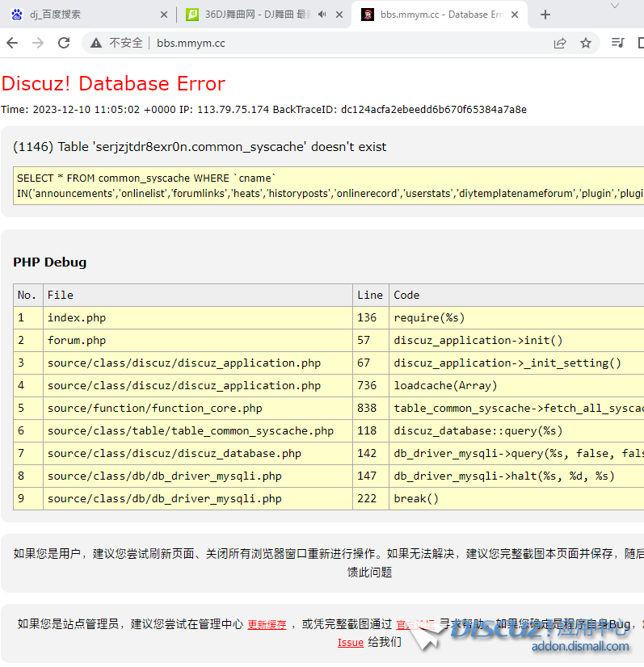Click the 更新缓存 link
Viewport: 644px width, 667px height.
point(267,624)
